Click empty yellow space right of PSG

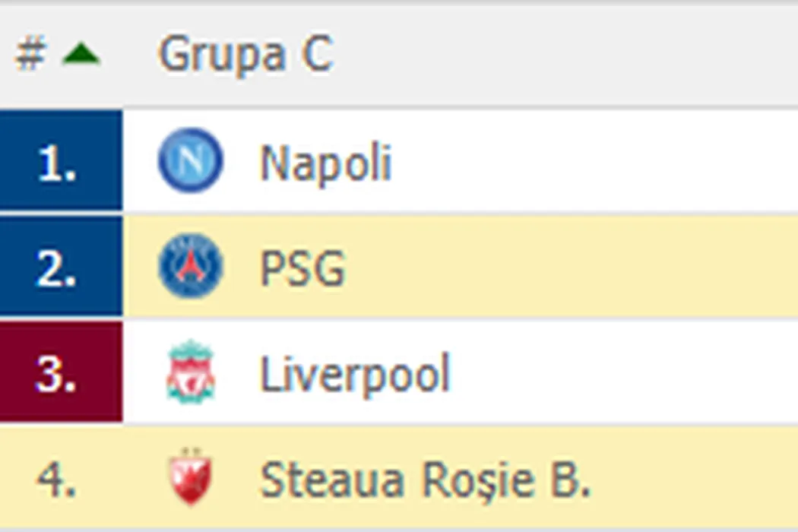tap(570, 267)
